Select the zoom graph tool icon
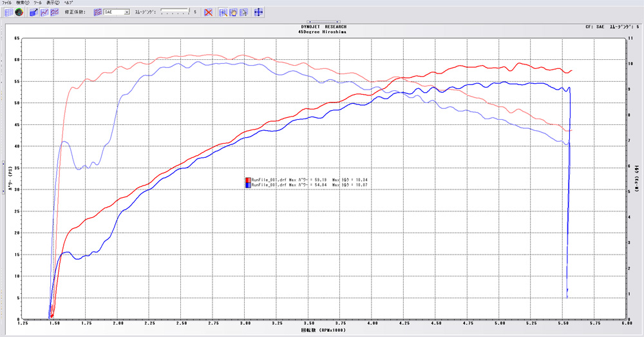 [x=222, y=12]
